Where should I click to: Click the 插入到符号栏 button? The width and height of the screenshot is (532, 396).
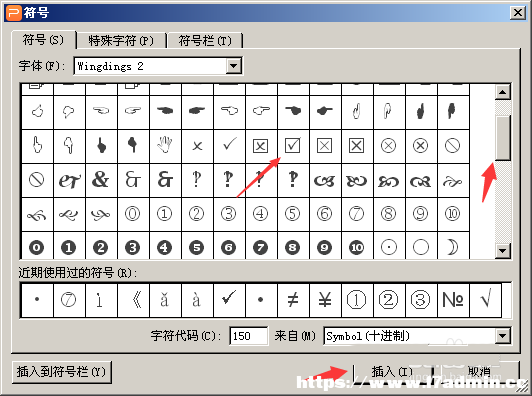point(61,372)
